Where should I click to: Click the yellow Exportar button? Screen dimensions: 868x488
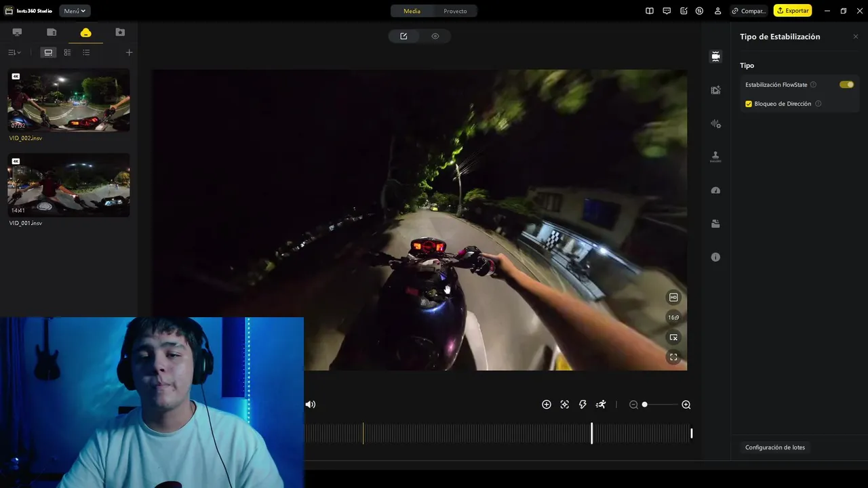tap(793, 11)
